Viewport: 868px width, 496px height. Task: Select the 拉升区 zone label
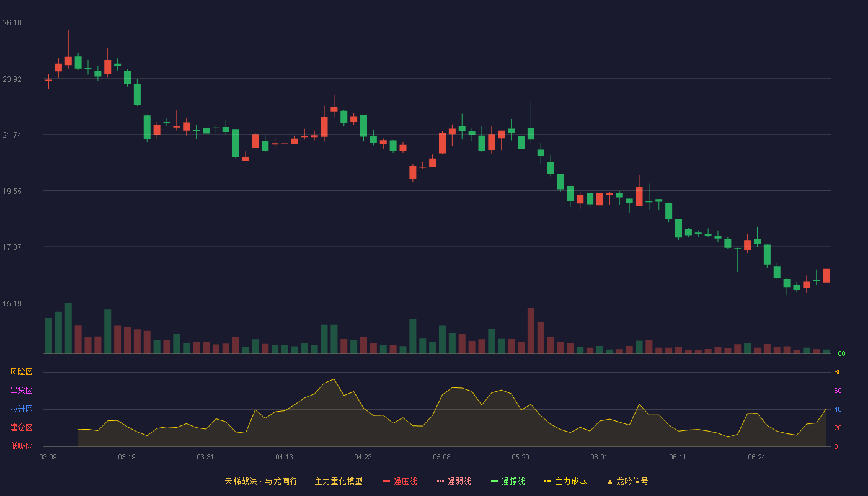point(21,409)
